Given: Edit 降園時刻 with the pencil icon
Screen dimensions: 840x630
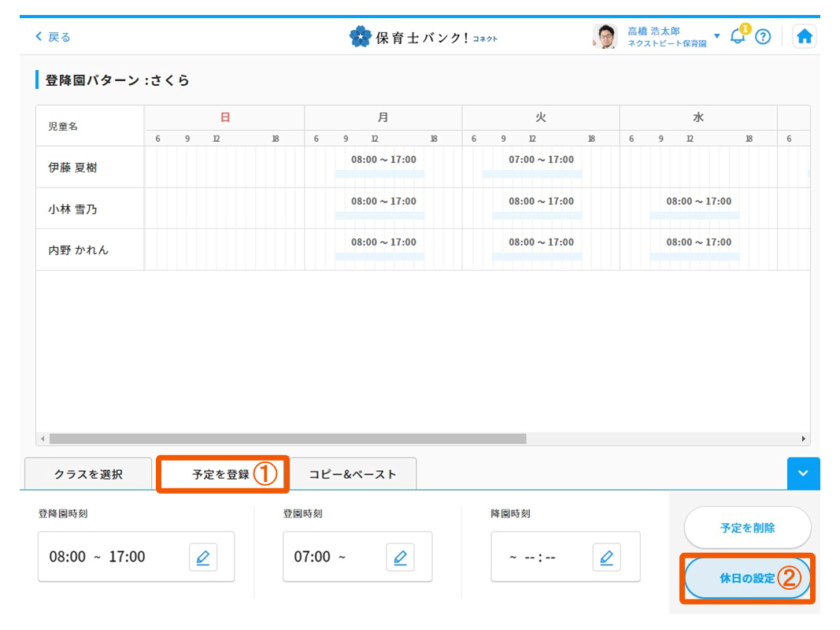Looking at the screenshot, I should (607, 558).
